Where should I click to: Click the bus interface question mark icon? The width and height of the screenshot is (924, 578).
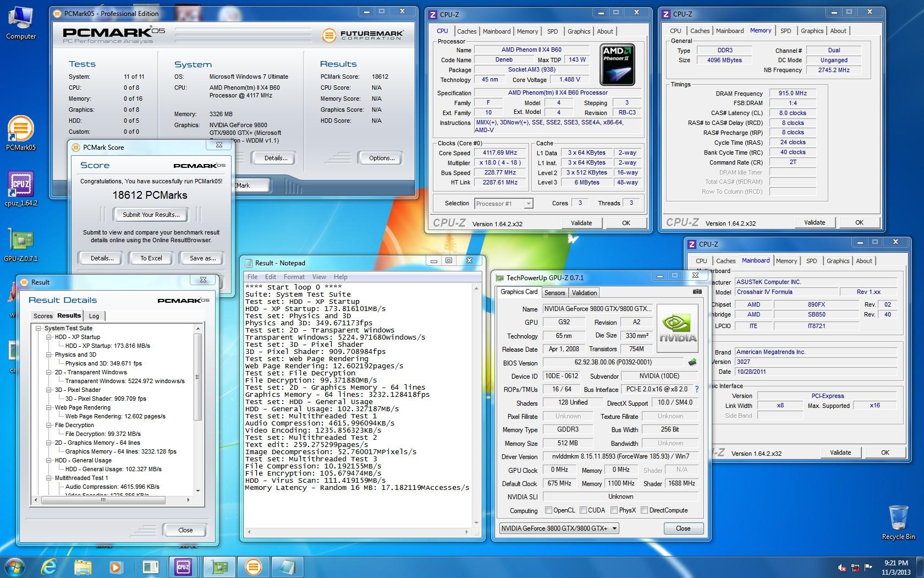[696, 389]
